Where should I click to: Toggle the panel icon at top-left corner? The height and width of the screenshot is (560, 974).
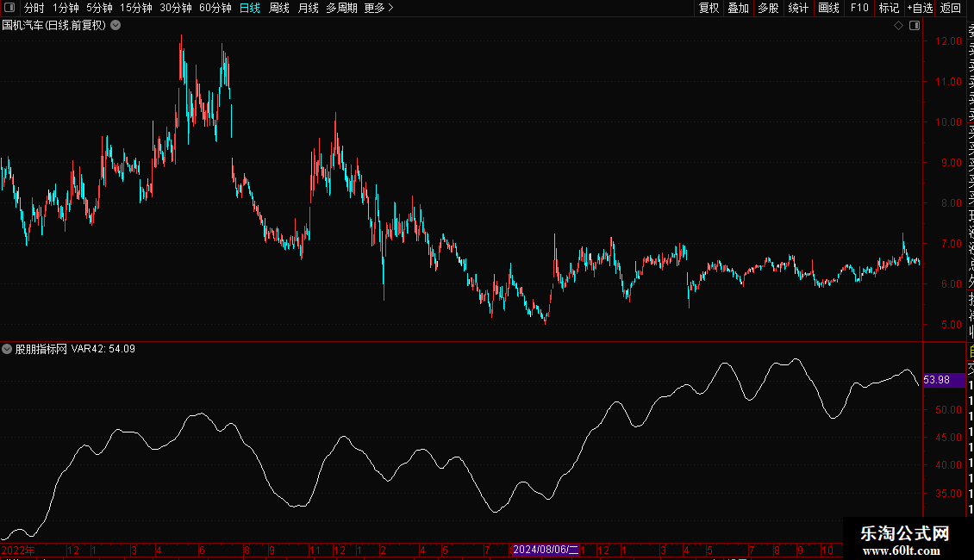pyautogui.click(x=9, y=8)
